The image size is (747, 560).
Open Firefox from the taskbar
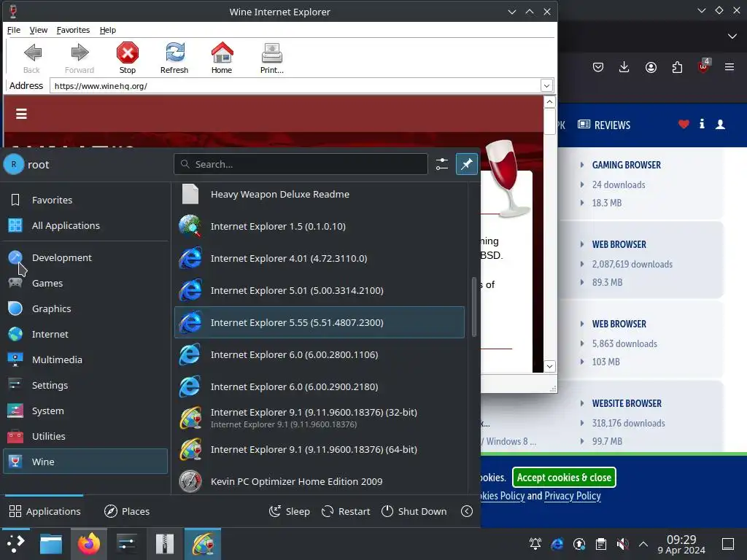click(88, 544)
